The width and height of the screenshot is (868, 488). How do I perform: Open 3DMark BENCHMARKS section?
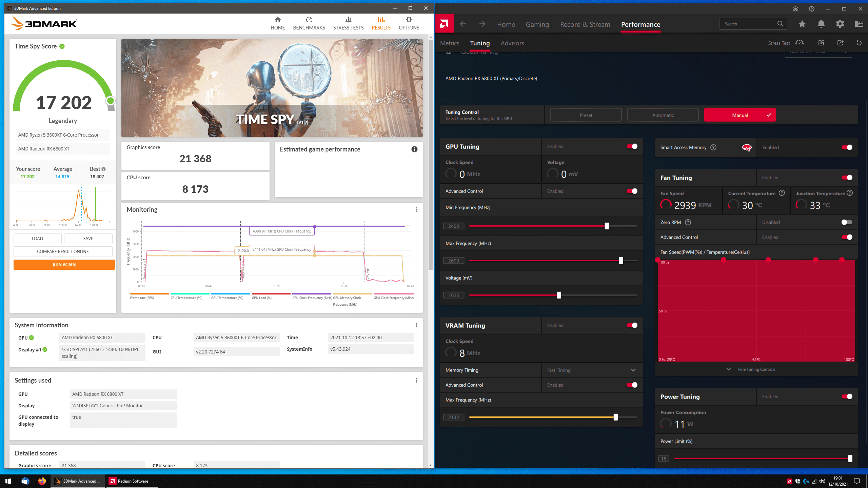(x=309, y=23)
